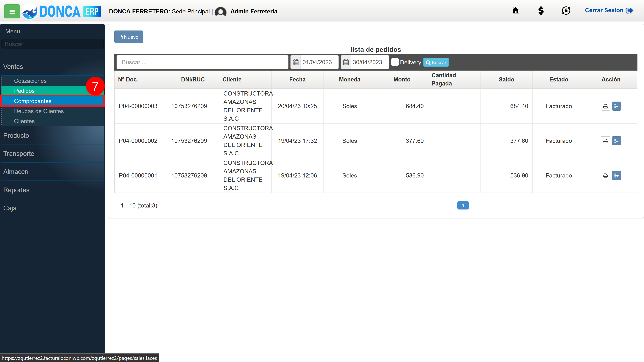The height and width of the screenshot is (362, 644).
Task: Open start date calendar icon
Action: click(296, 62)
